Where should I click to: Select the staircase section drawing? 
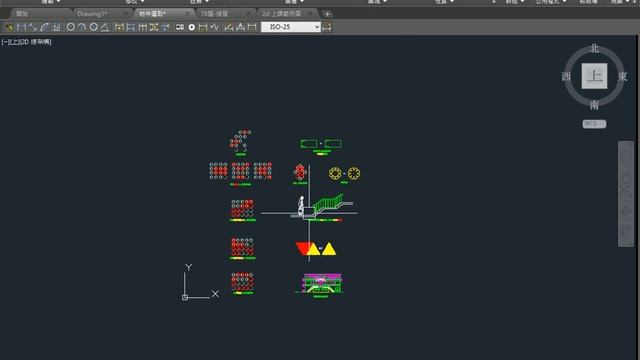point(327,205)
